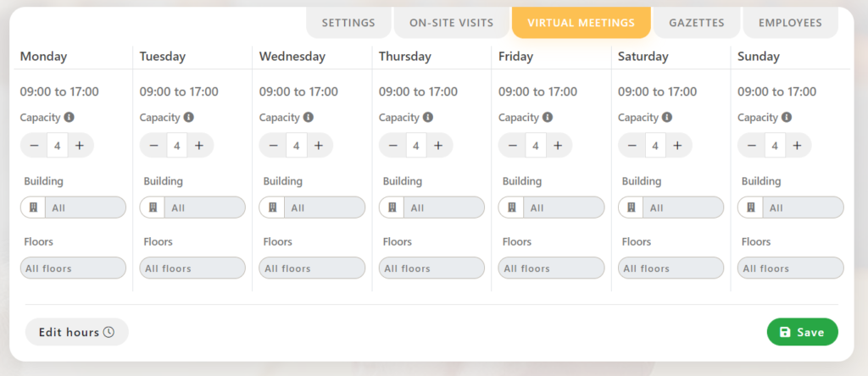Click the Edit hours button
This screenshot has width=868, height=376.
pos(76,332)
